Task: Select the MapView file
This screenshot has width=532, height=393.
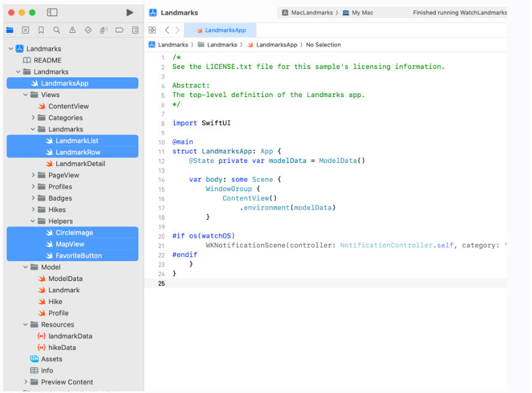Action: pos(72,244)
